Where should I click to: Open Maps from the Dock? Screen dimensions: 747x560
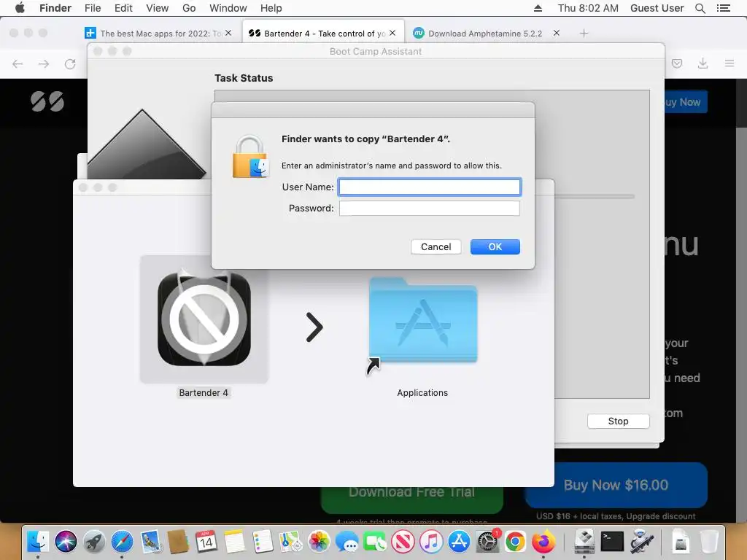(290, 542)
